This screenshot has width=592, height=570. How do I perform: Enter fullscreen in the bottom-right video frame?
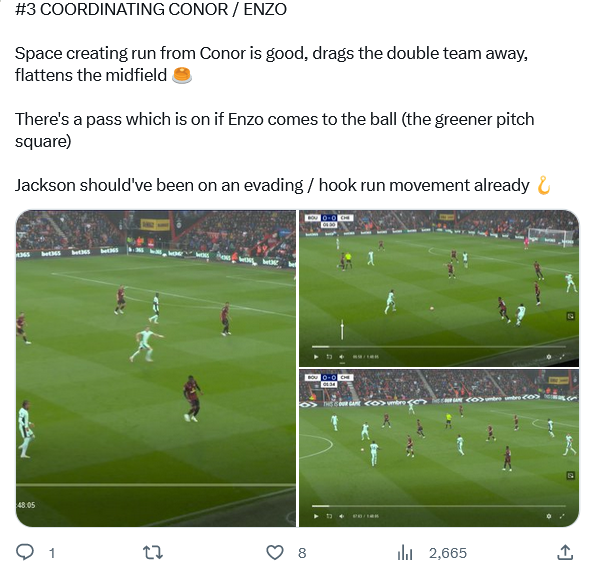pyautogui.click(x=562, y=516)
